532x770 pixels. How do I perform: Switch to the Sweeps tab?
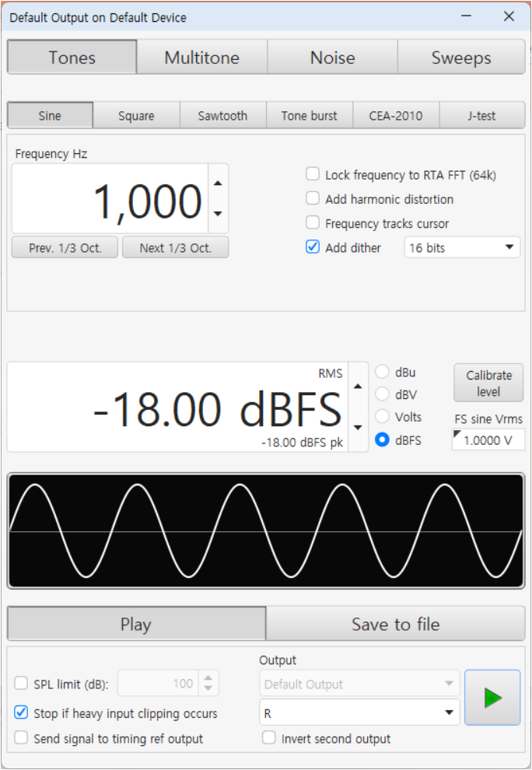click(461, 58)
